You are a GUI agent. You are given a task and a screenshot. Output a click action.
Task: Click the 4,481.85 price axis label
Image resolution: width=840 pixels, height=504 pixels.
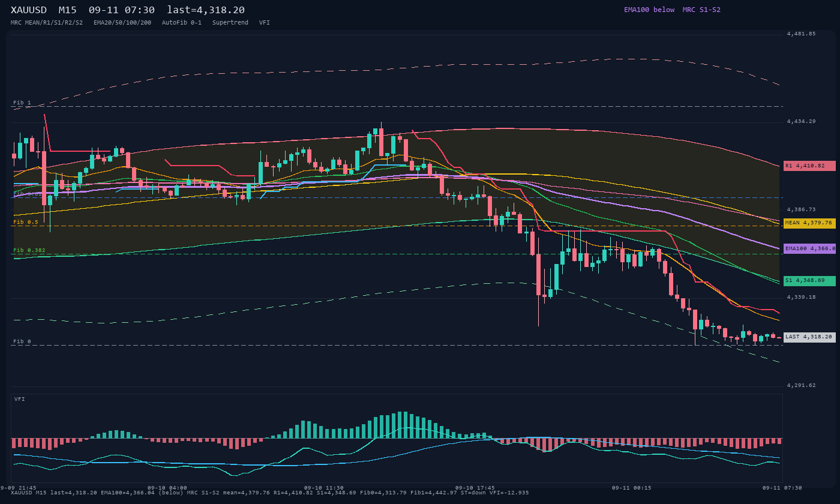tap(802, 34)
